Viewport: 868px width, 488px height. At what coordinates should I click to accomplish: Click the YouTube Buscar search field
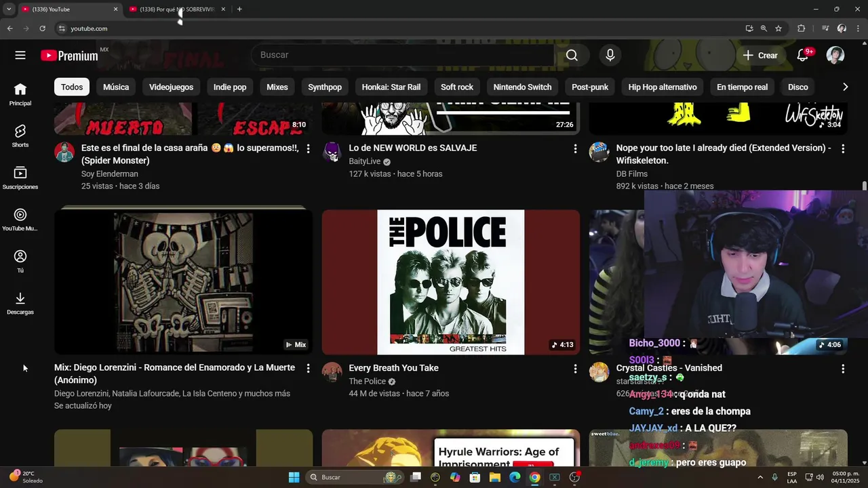pyautogui.click(x=403, y=55)
